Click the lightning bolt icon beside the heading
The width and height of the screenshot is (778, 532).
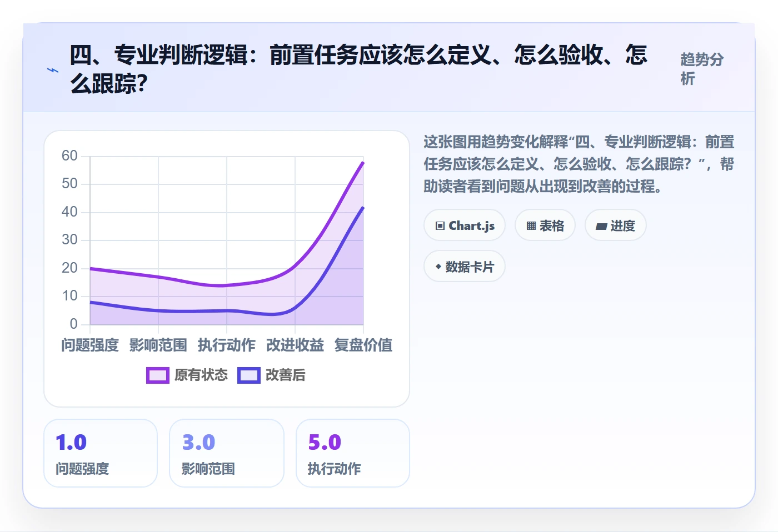click(x=53, y=70)
